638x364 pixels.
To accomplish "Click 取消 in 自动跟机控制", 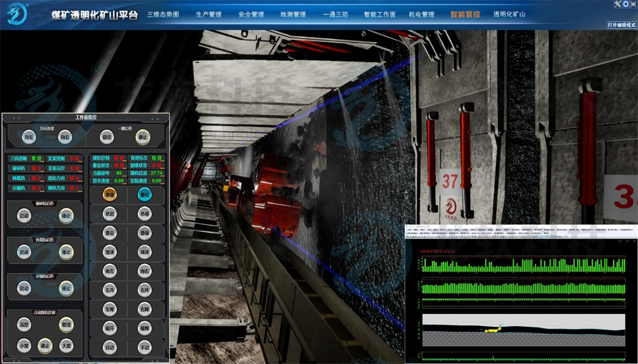I will tap(66, 324).
